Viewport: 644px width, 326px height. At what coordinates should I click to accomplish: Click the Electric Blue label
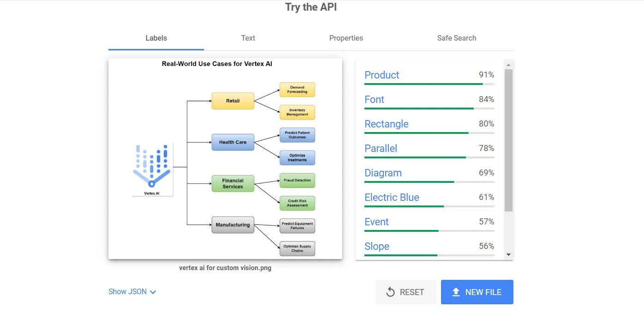coord(392,198)
